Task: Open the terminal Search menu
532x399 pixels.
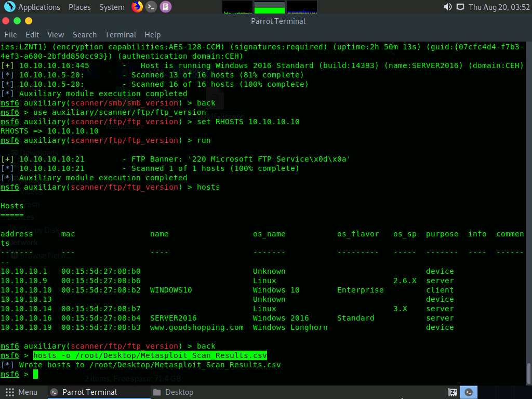Action: [85, 35]
